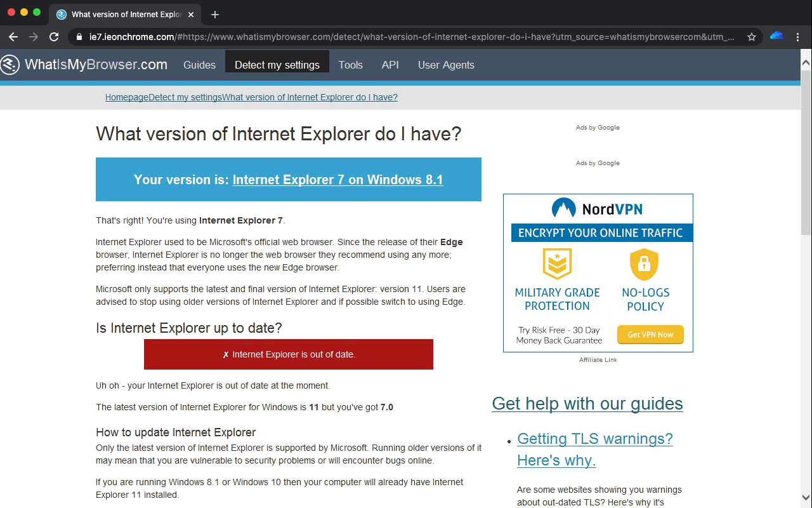
Task: Click Detect my settings breadcrumb link
Action: tap(185, 97)
